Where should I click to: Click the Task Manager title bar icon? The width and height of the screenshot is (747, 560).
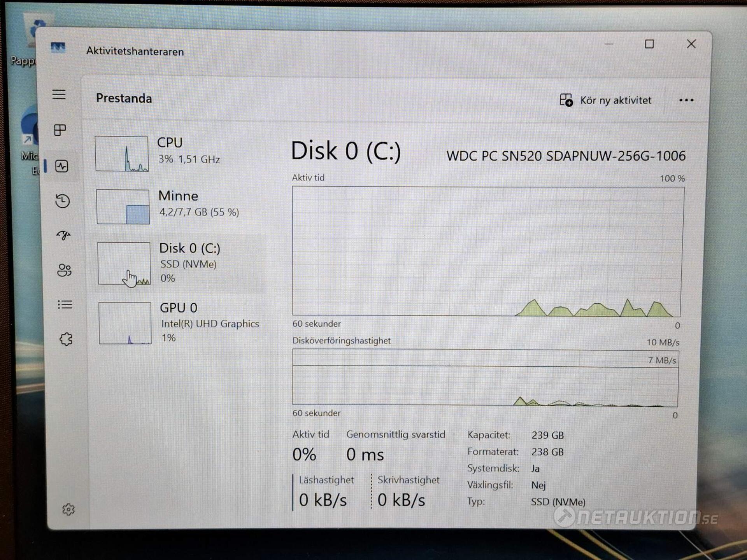tap(58, 48)
